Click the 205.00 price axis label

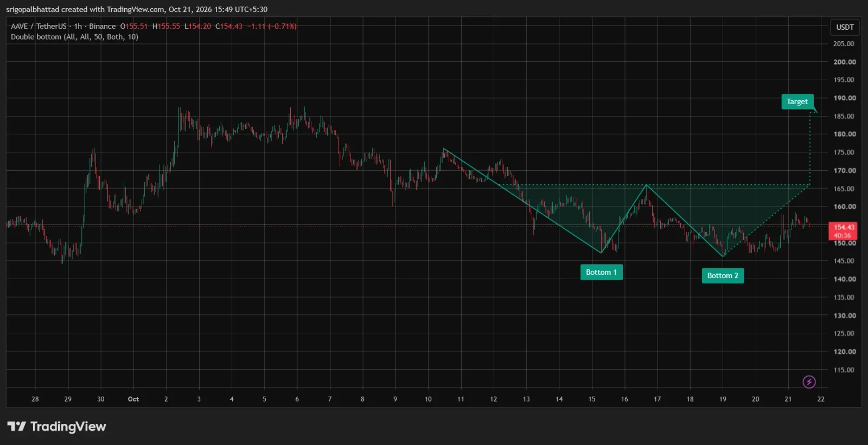click(844, 43)
